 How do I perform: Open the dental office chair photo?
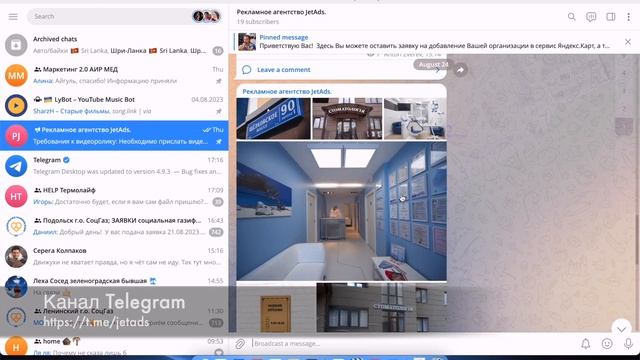pyautogui.click(x=415, y=119)
